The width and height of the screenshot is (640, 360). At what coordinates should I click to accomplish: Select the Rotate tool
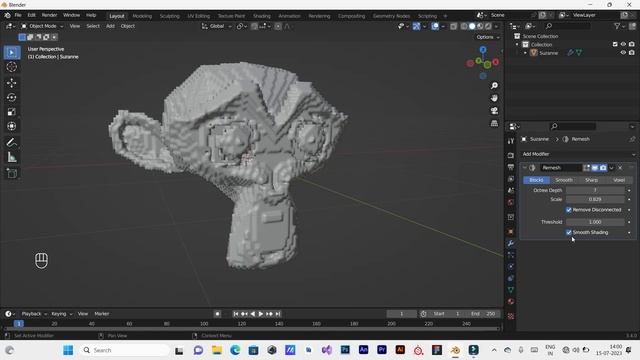11,98
